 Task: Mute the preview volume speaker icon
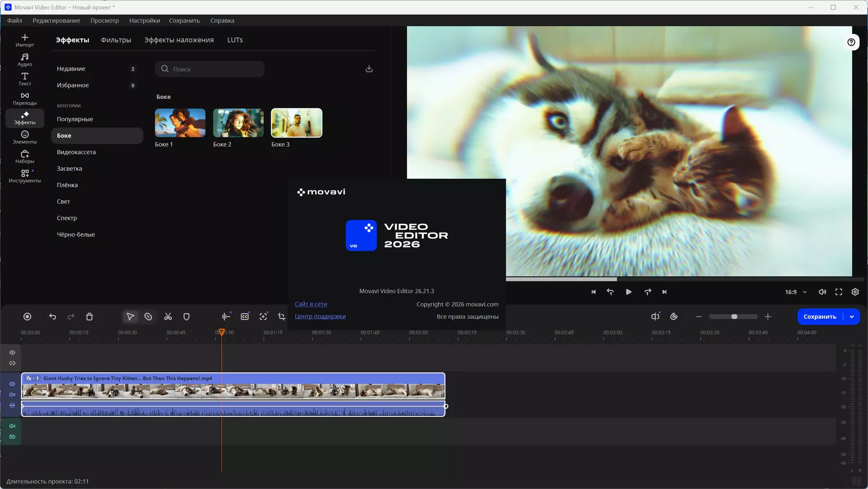tap(822, 291)
